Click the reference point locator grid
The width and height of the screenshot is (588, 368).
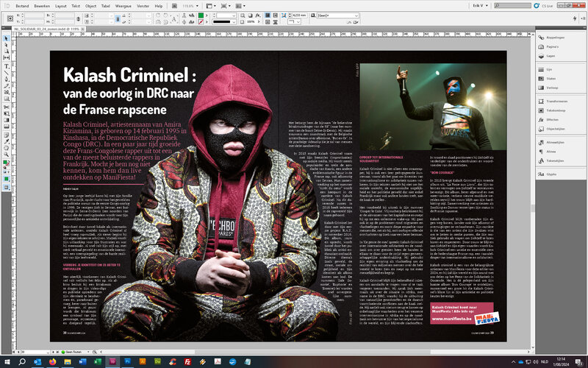click(x=10, y=18)
